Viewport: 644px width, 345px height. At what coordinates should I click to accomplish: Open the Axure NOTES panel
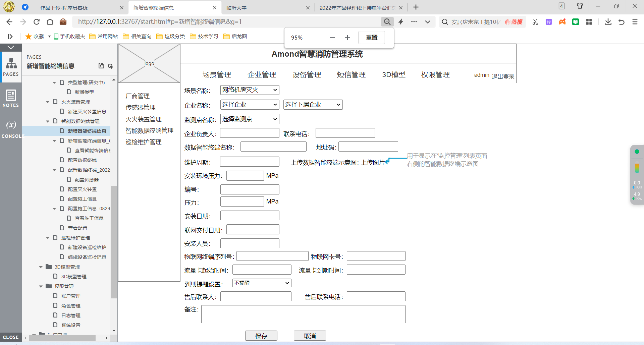(11, 98)
